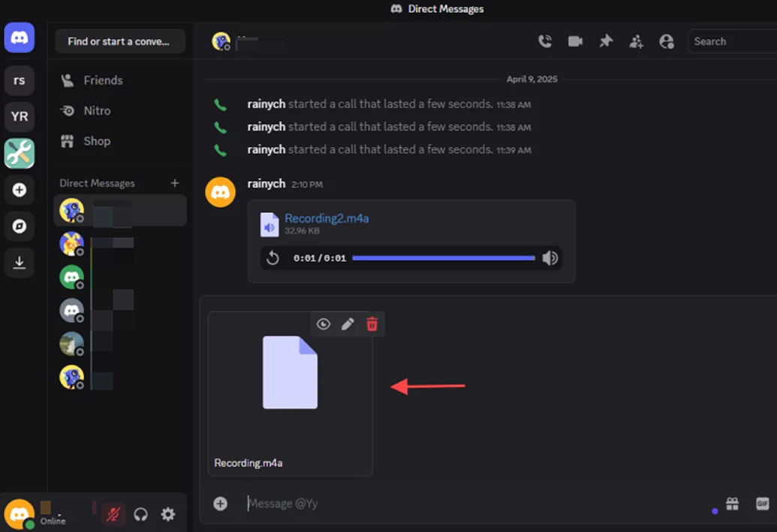The width and height of the screenshot is (777, 532).
Task: Select the first highlighted DM conversation
Action: click(120, 211)
